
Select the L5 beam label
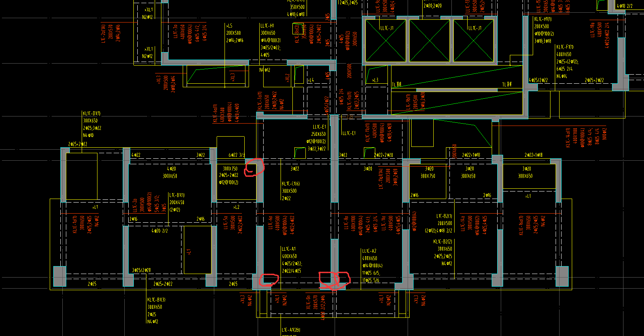(229, 26)
